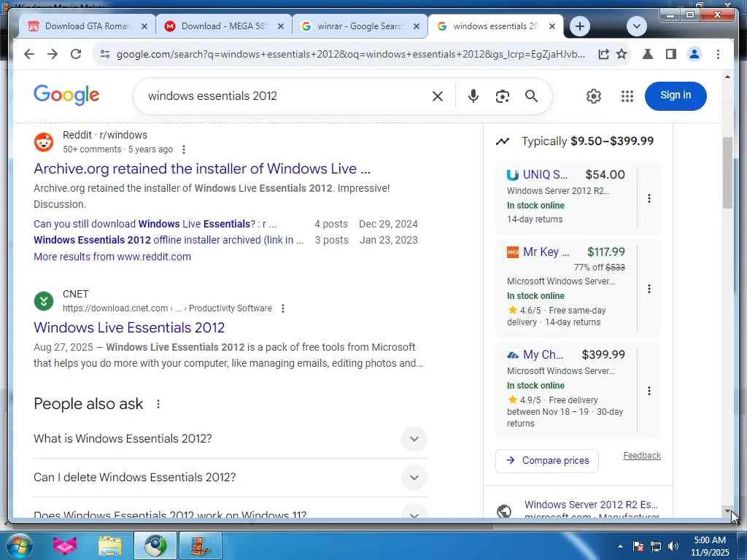The height and width of the screenshot is (560, 747).
Task: Click the page vertical scrollbar thumb
Action: click(727, 172)
